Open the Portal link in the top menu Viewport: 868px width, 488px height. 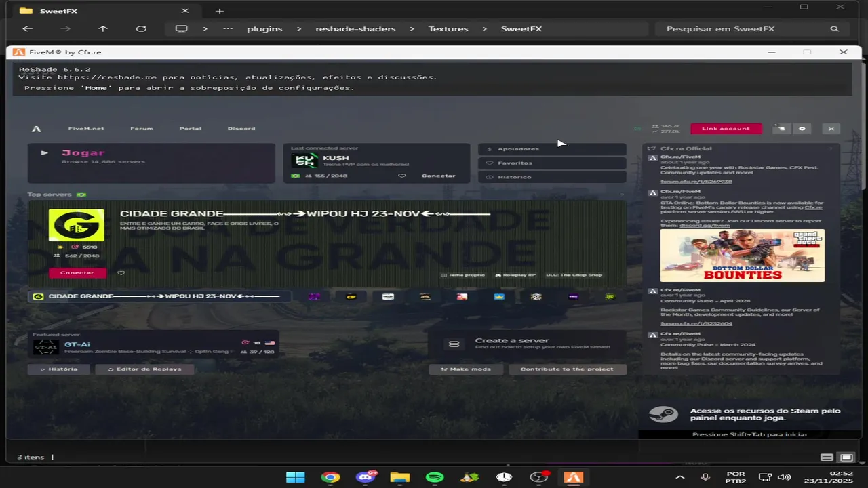coord(191,129)
